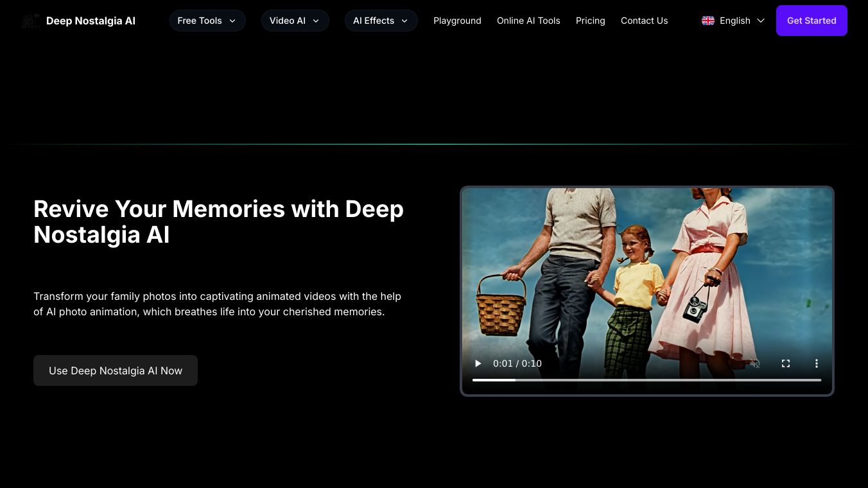Viewport: 868px width, 488px height.
Task: Navigate to the Pricing page
Action: tap(591, 21)
